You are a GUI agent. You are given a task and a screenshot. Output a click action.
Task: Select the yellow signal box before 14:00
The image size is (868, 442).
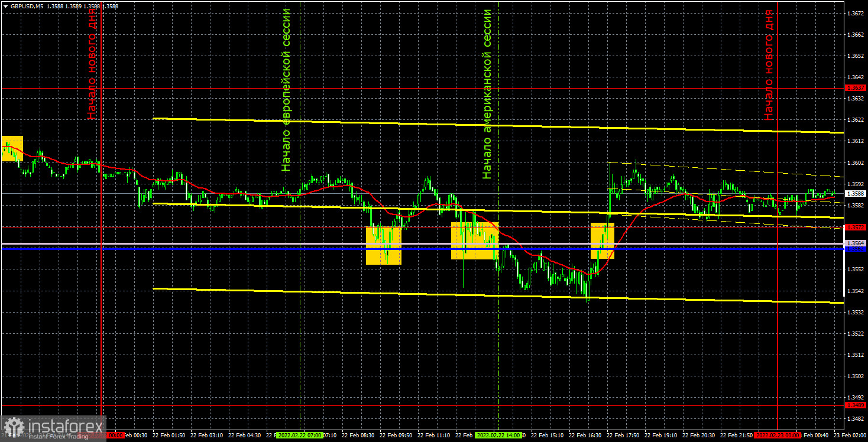click(475, 240)
